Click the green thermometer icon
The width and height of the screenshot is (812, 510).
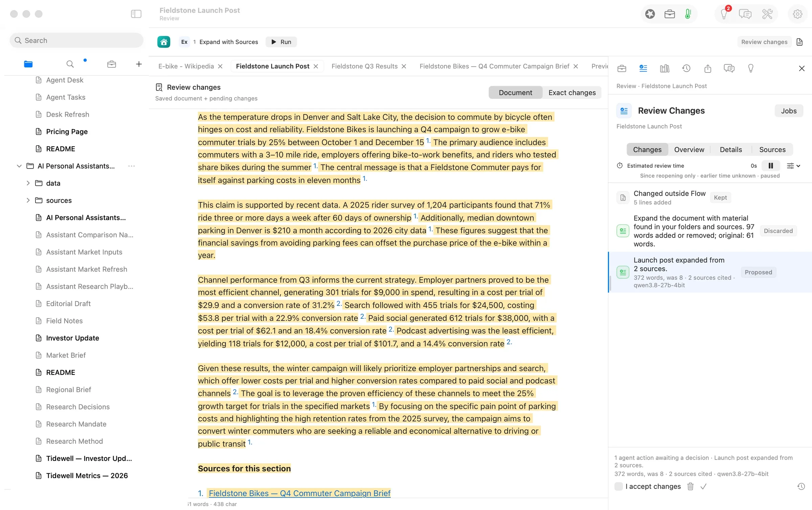coord(688,14)
